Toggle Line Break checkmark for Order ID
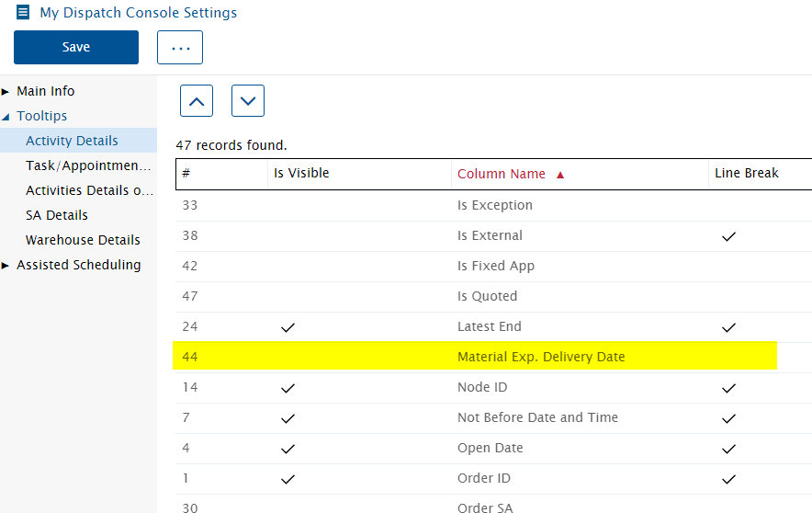The width and height of the screenshot is (812, 513). (x=728, y=479)
